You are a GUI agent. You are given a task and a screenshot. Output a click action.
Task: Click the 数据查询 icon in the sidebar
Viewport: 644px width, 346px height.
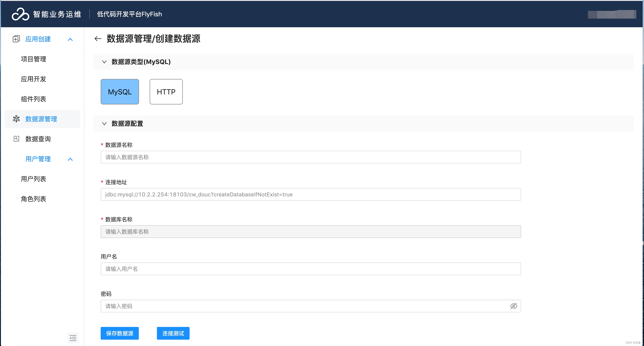[16, 139]
